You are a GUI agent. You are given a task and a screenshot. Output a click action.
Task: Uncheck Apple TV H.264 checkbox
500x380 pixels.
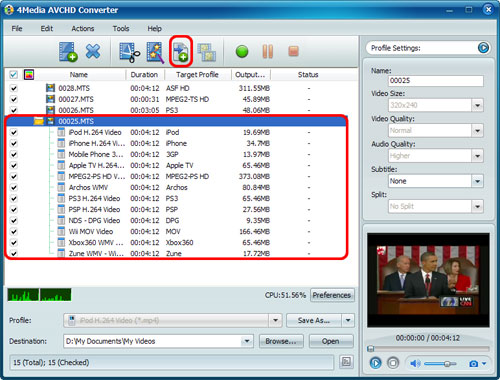[x=14, y=165]
